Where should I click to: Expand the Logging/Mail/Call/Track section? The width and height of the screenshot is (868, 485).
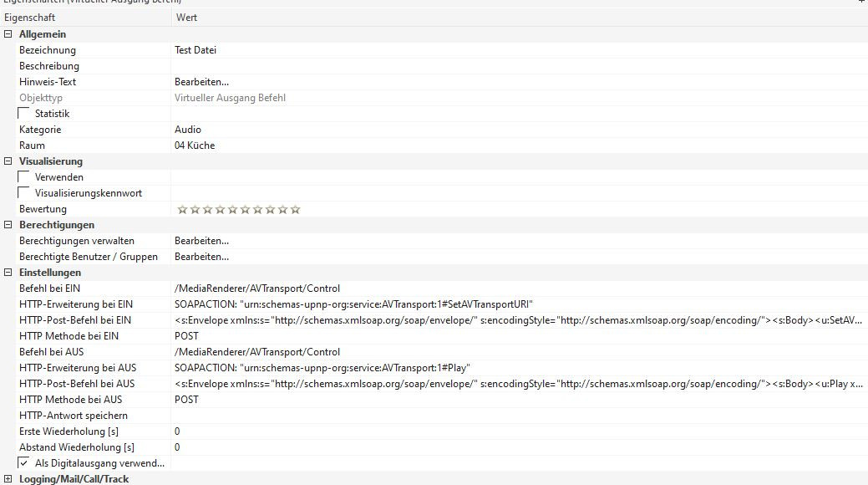8,479
